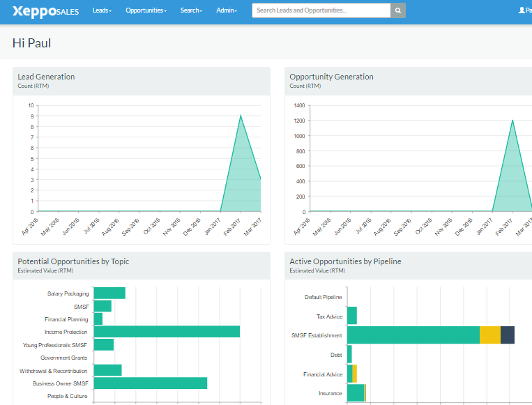The width and height of the screenshot is (532, 405).
Task: Click dark navy segment of SMSF Establishment bar
Action: [508, 335]
